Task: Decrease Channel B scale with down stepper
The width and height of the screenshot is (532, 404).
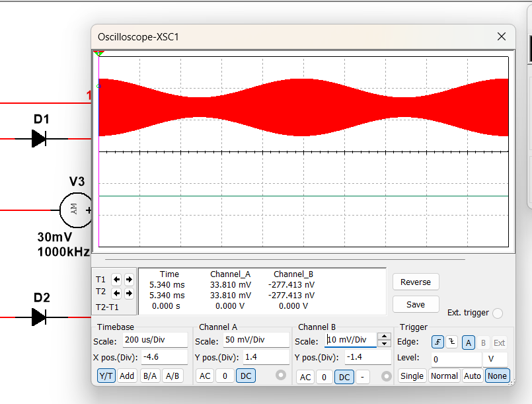Action: (384, 343)
